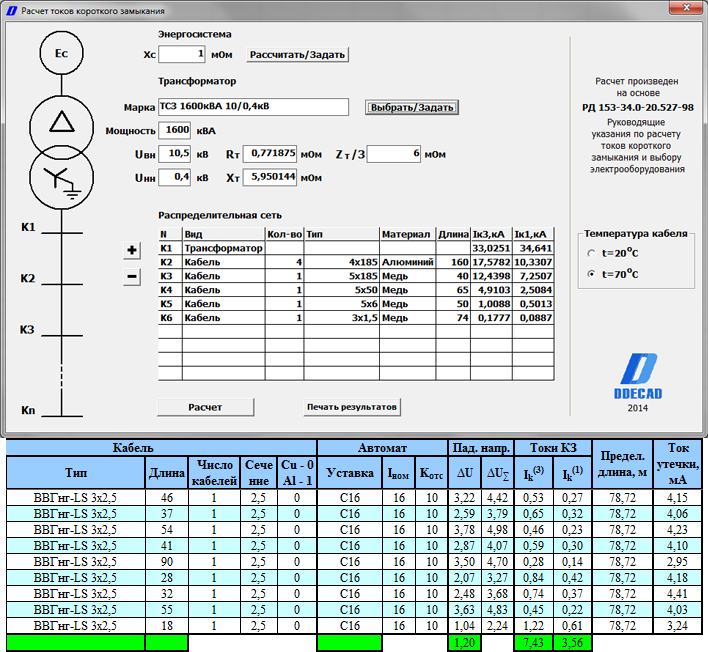Click Печать результатов to print results

(x=353, y=407)
